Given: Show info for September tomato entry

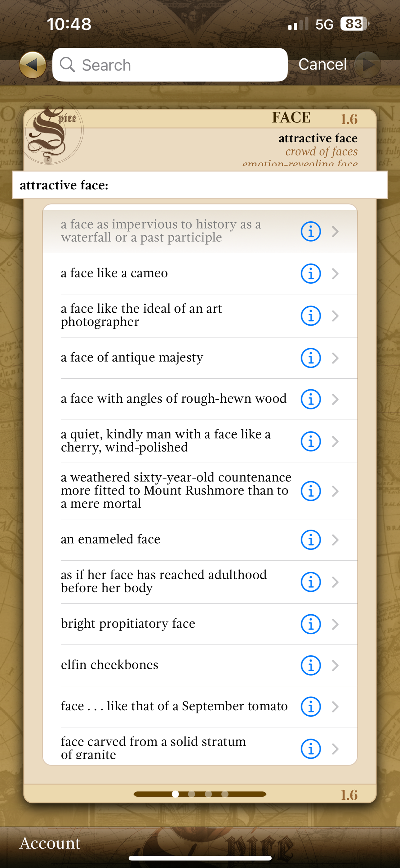Looking at the screenshot, I should (x=310, y=707).
